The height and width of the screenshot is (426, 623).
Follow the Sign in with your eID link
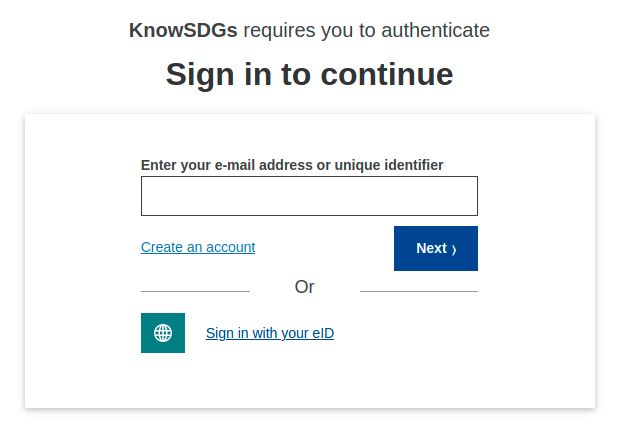point(270,334)
